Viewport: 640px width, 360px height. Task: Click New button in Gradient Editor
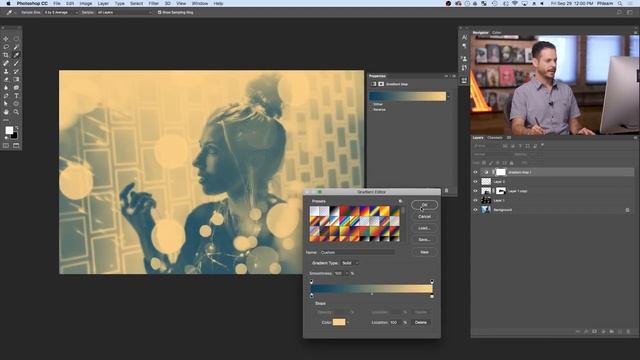coord(424,252)
